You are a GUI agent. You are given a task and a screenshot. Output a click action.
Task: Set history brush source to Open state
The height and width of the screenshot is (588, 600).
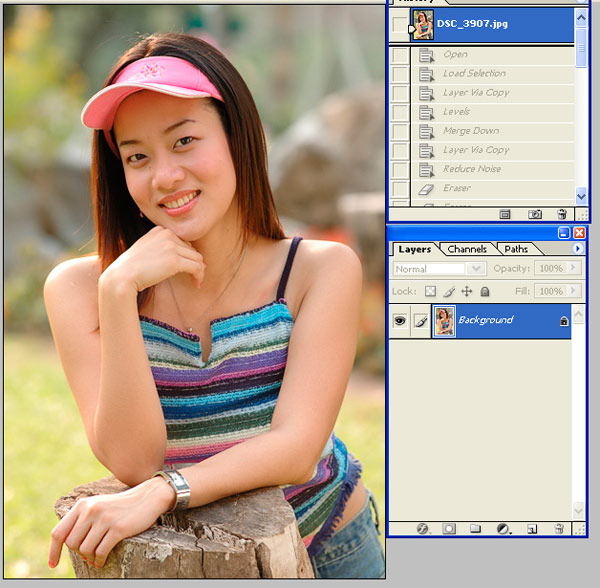(400, 55)
